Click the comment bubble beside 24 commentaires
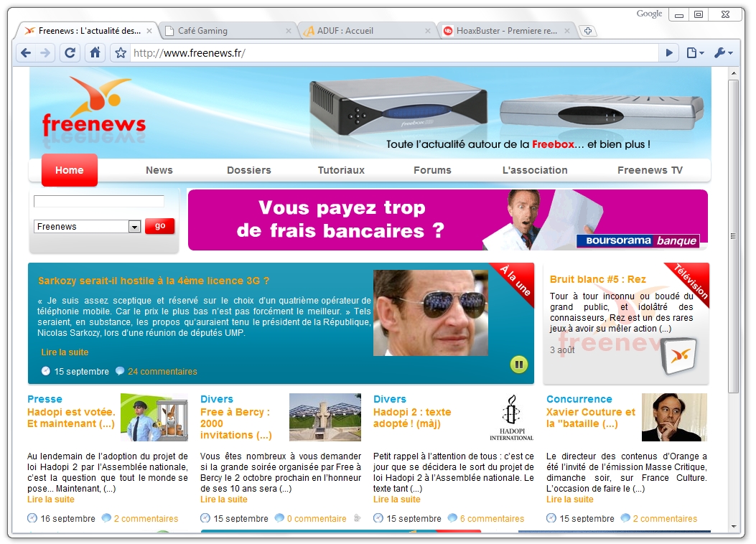The height and width of the screenshot is (544, 756). 120,371
